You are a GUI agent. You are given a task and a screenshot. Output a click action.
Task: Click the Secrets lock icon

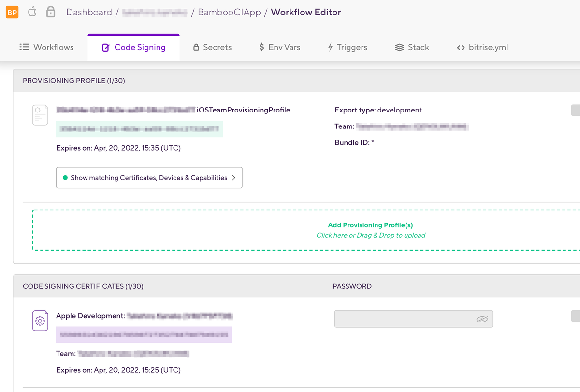(x=196, y=48)
